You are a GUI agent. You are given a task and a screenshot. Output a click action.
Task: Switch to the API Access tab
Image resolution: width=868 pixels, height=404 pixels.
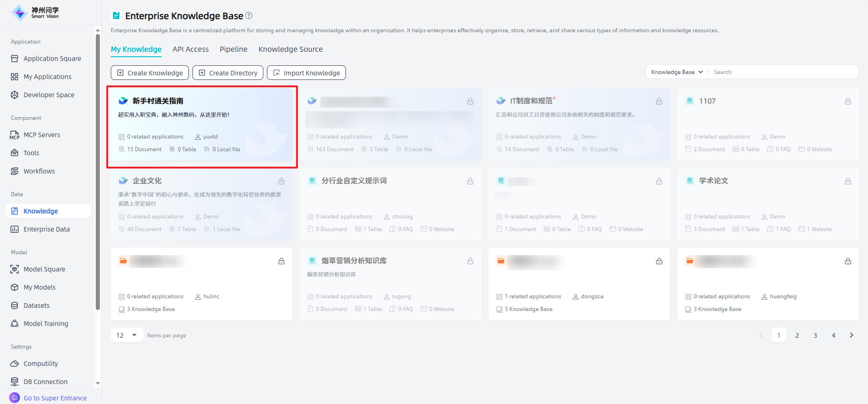(191, 49)
